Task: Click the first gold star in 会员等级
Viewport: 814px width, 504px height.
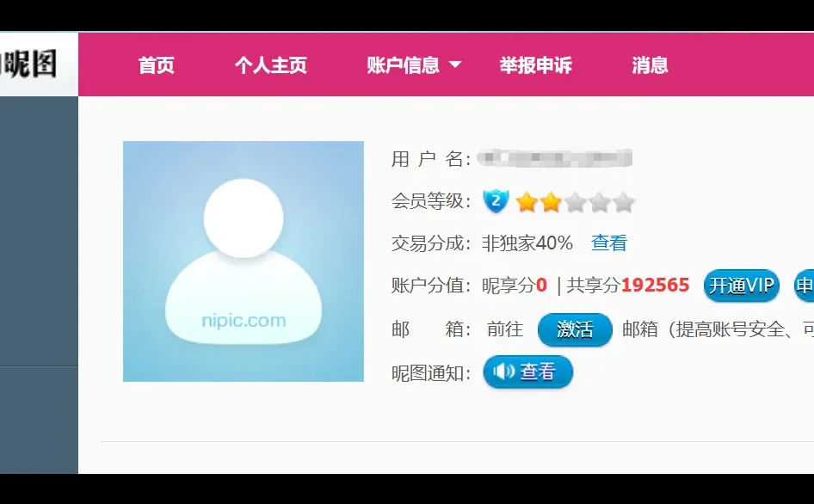Action: point(526,200)
